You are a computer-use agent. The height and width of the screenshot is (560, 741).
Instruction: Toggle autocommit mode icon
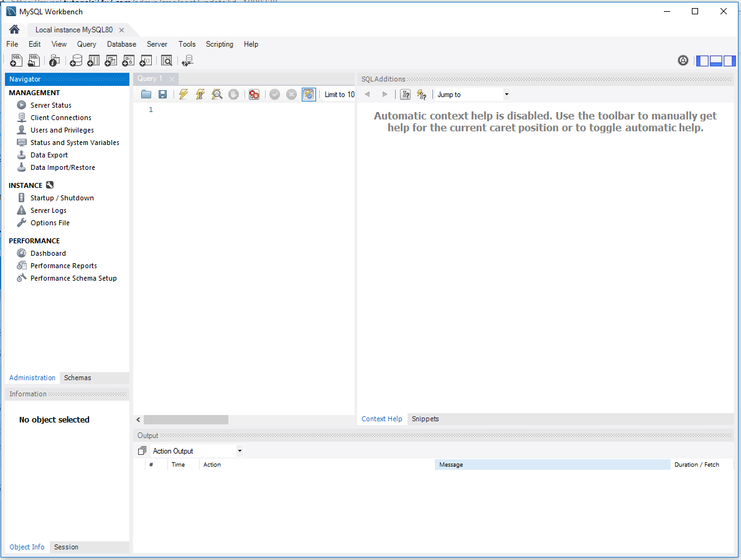(x=309, y=95)
